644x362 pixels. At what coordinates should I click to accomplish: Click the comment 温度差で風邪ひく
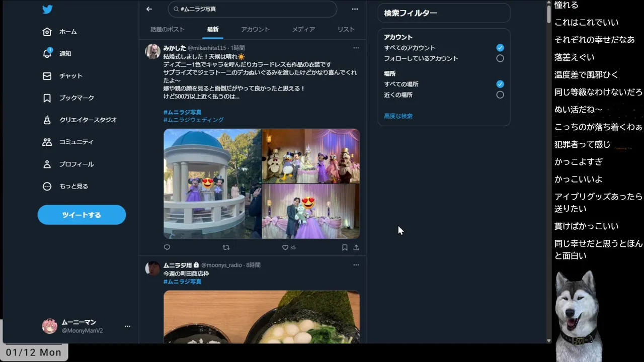587,75
